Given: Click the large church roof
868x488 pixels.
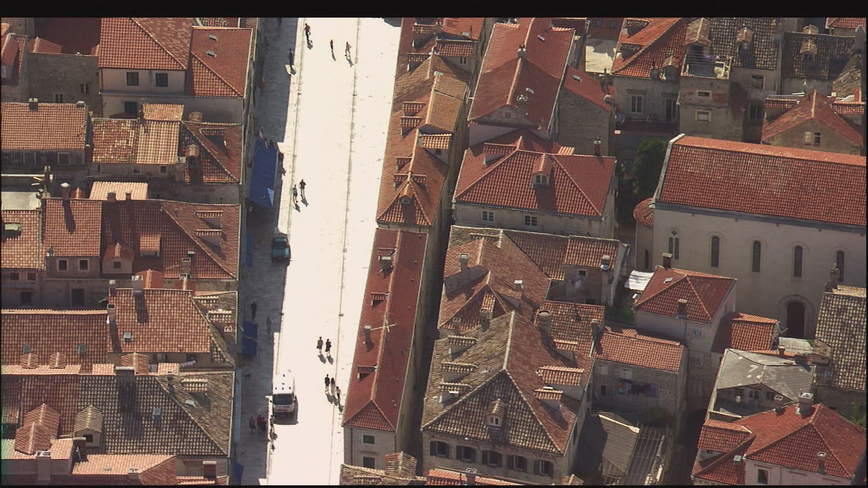Looking at the screenshot, I should 764,181.
